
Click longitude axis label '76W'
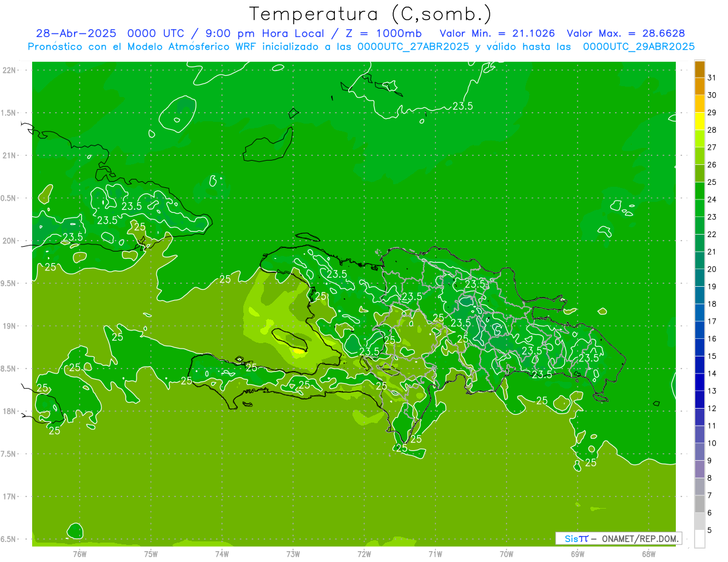pos(79,554)
